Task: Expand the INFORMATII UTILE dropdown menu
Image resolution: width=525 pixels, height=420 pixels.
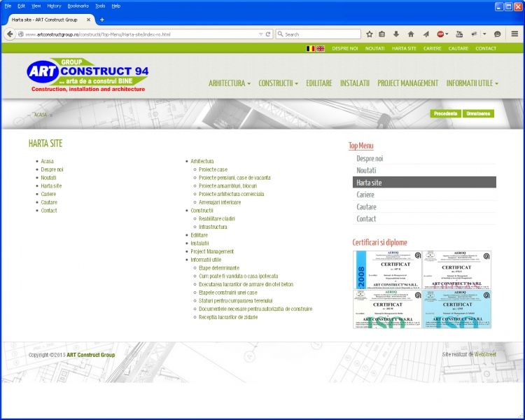Action: (x=472, y=83)
